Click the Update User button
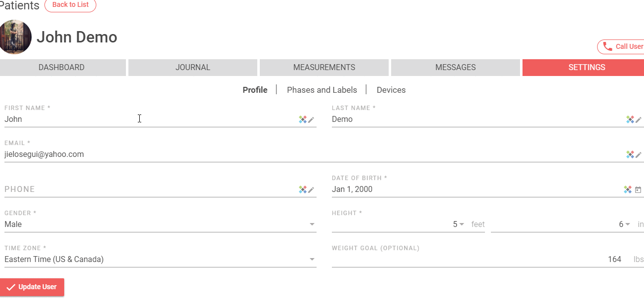The height and width of the screenshot is (301, 644). click(32, 287)
